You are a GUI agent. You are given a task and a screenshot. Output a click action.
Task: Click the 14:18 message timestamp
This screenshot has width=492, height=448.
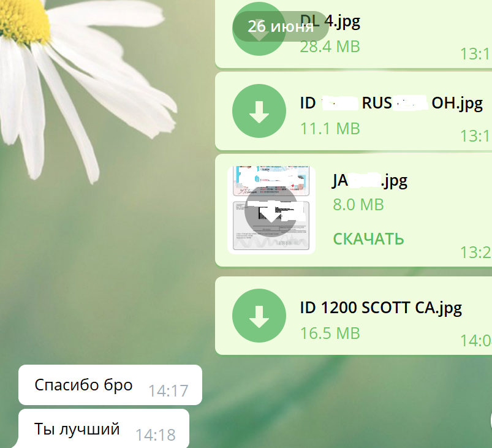tap(155, 435)
